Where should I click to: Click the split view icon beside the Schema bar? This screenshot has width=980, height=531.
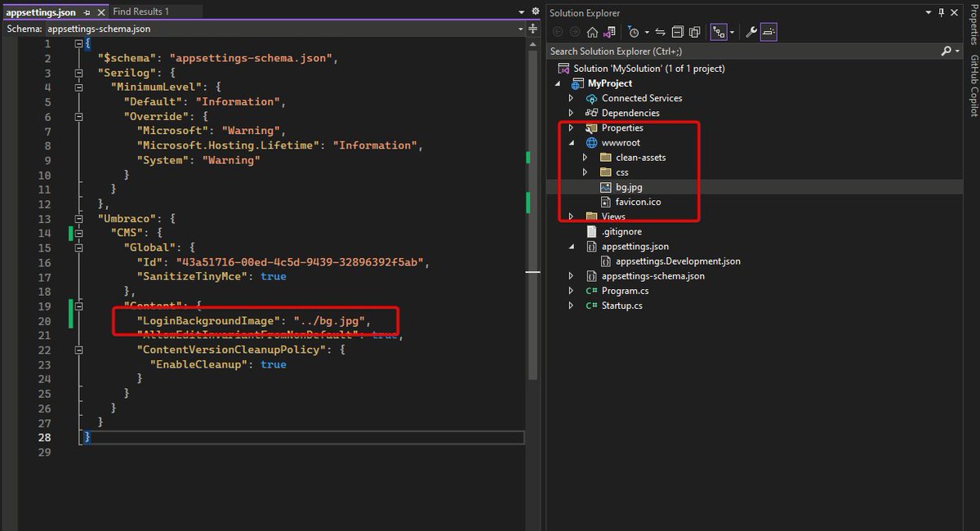532,29
